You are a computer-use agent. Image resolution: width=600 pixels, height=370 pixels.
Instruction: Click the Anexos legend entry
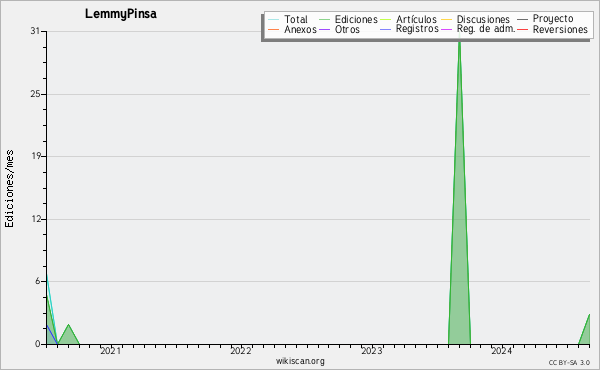[x=292, y=29]
